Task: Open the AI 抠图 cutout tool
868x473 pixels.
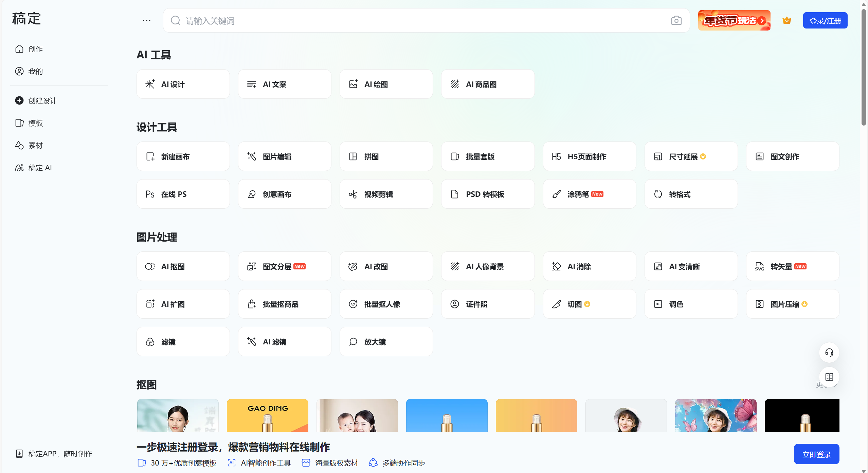Action: coord(183,266)
